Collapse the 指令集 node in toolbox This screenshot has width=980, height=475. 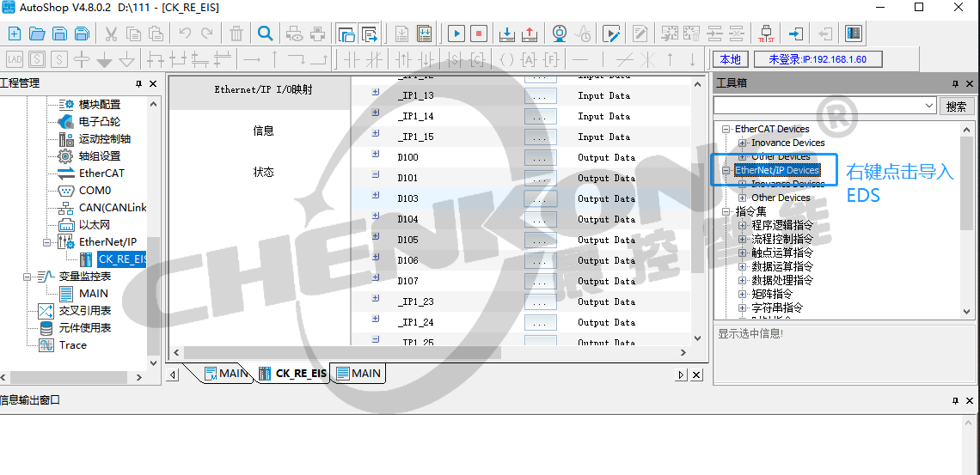pyautogui.click(x=726, y=211)
